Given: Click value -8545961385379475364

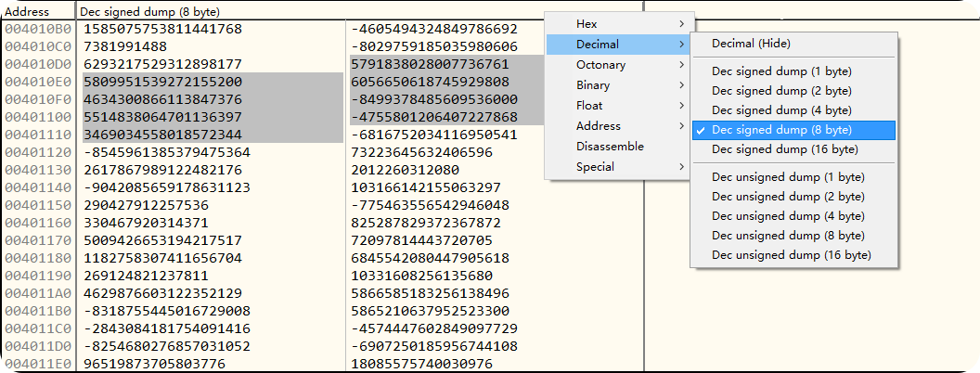Looking at the screenshot, I should [167, 152].
